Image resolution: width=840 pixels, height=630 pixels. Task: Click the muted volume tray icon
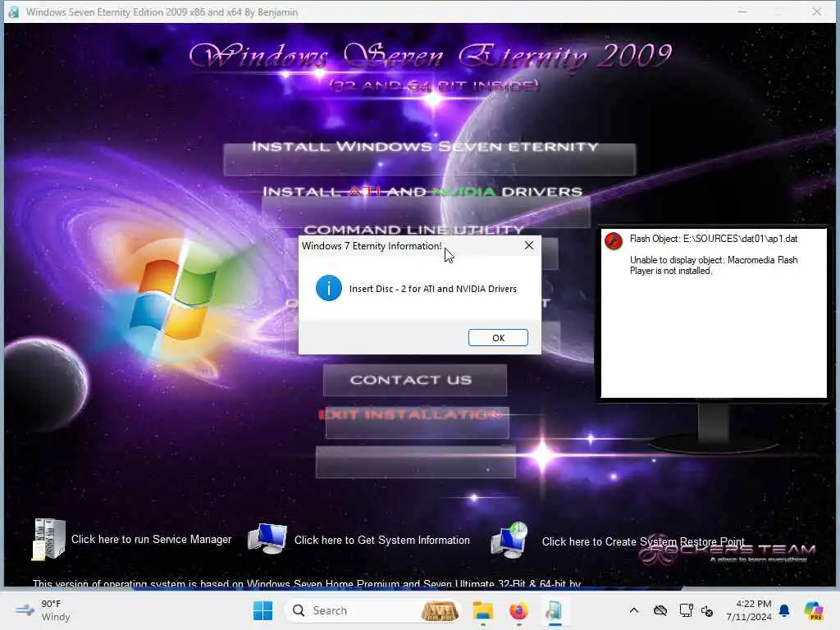tap(707, 611)
